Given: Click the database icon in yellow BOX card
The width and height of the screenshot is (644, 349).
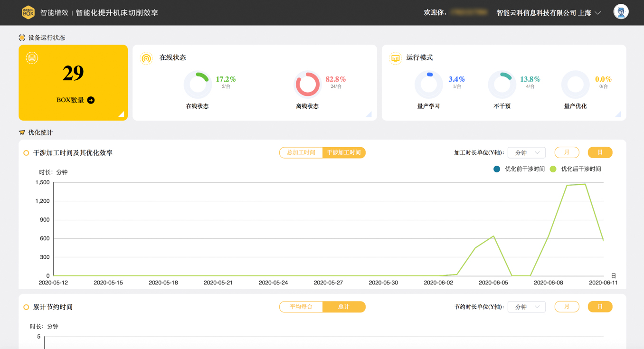Looking at the screenshot, I should coord(32,58).
